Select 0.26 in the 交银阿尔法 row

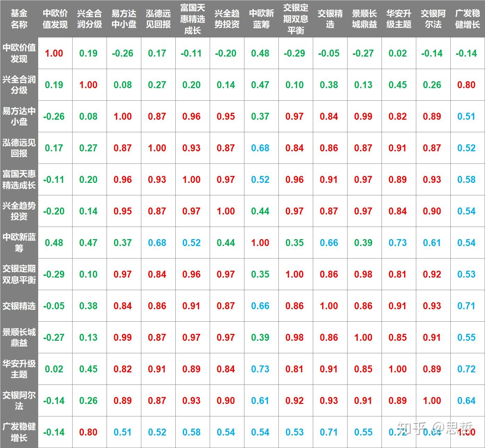click(x=88, y=401)
